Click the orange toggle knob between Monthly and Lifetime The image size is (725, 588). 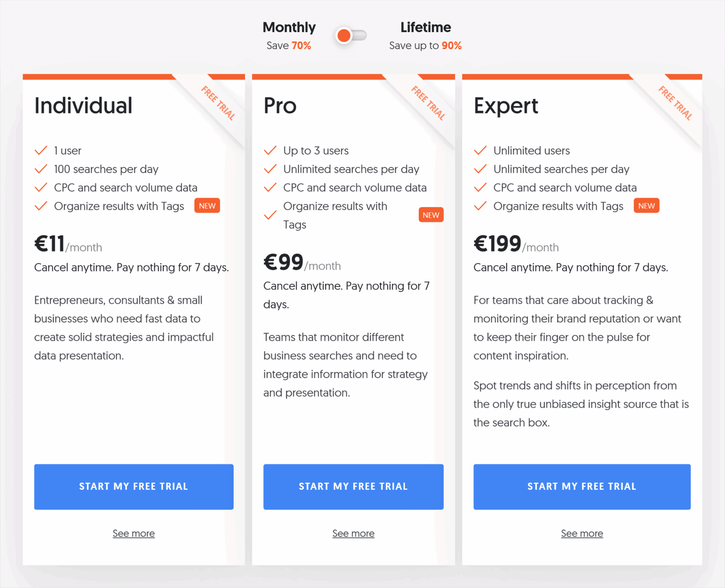tap(344, 35)
